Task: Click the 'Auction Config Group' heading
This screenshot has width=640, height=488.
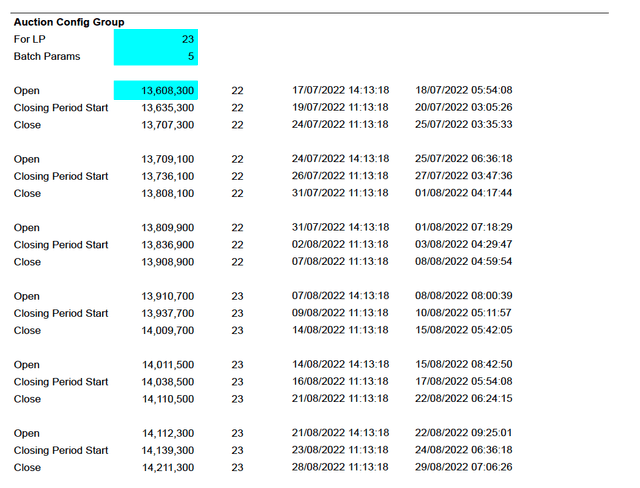Action: [x=69, y=22]
